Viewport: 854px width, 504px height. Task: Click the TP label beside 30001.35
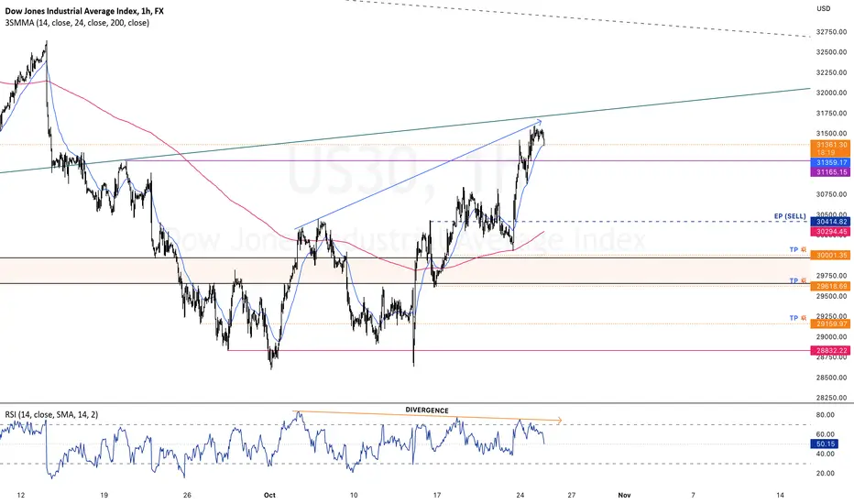(798, 249)
